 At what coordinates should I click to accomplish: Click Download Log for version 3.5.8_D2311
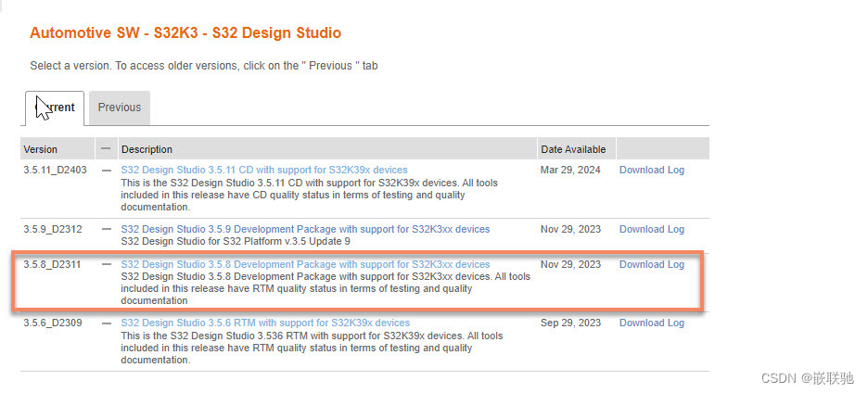point(652,264)
